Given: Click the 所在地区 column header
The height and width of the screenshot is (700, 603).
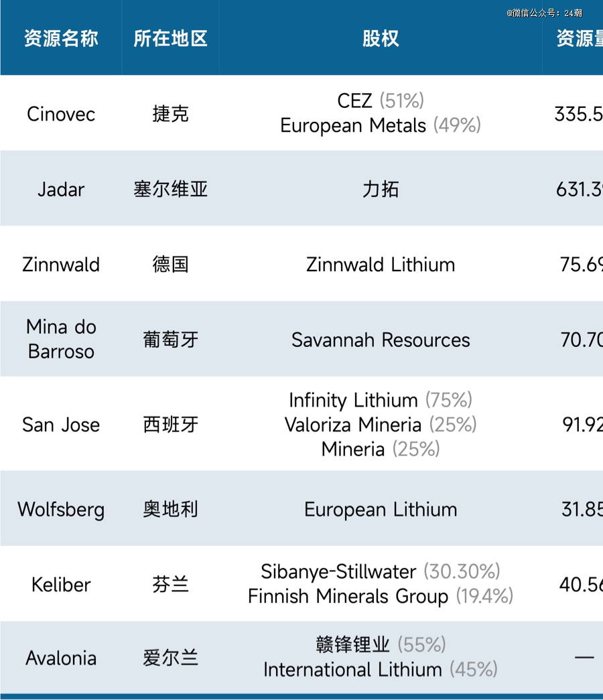Looking at the screenshot, I should tap(171, 38).
